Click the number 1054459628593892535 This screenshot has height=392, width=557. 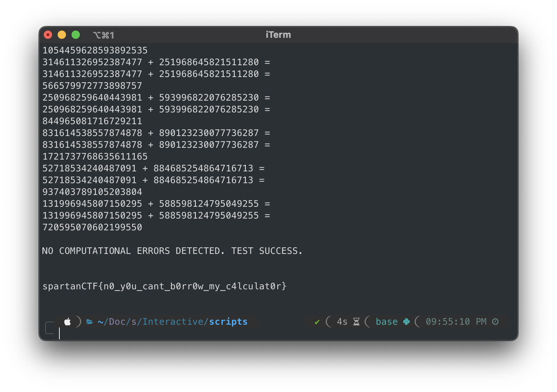[x=95, y=50]
